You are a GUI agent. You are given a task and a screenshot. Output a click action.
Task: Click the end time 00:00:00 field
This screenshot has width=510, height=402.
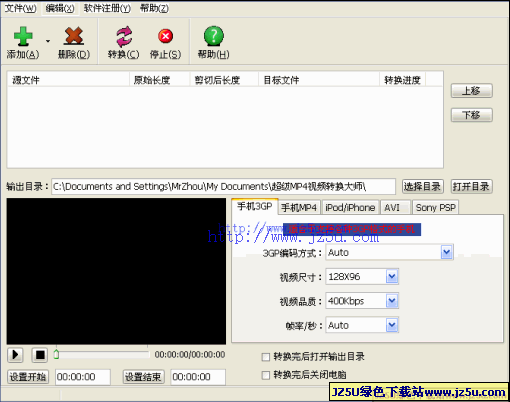pyautogui.click(x=198, y=377)
